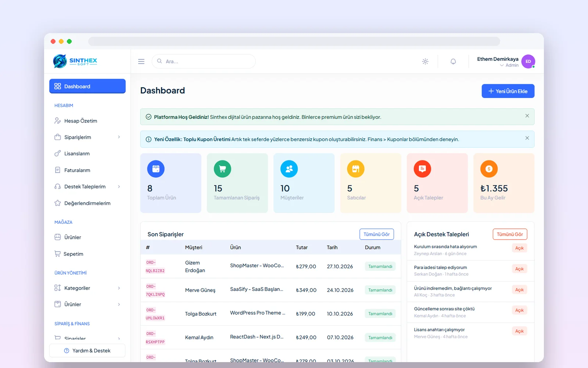Click the Toplam Ürün box icon
The height and width of the screenshot is (368, 588).
coord(156,169)
